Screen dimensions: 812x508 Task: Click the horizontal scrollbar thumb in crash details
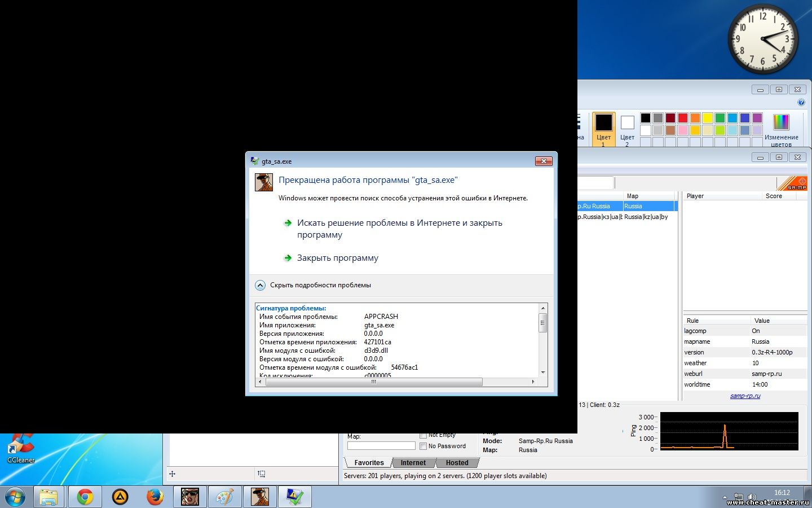pos(374,382)
